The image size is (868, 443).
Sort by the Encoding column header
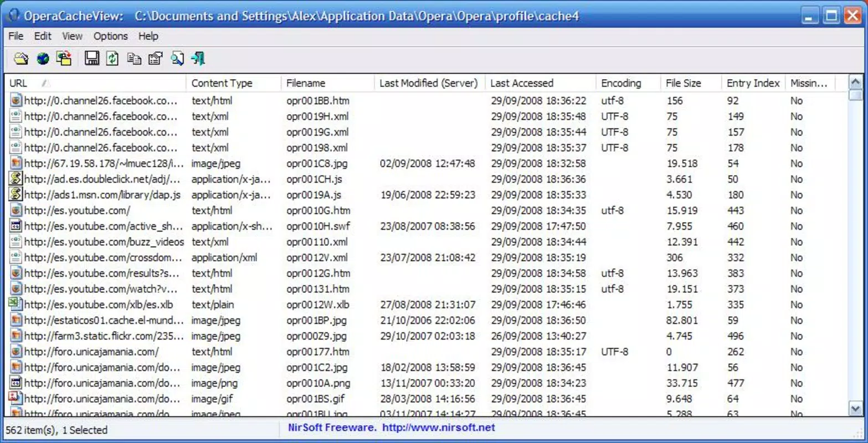point(628,83)
